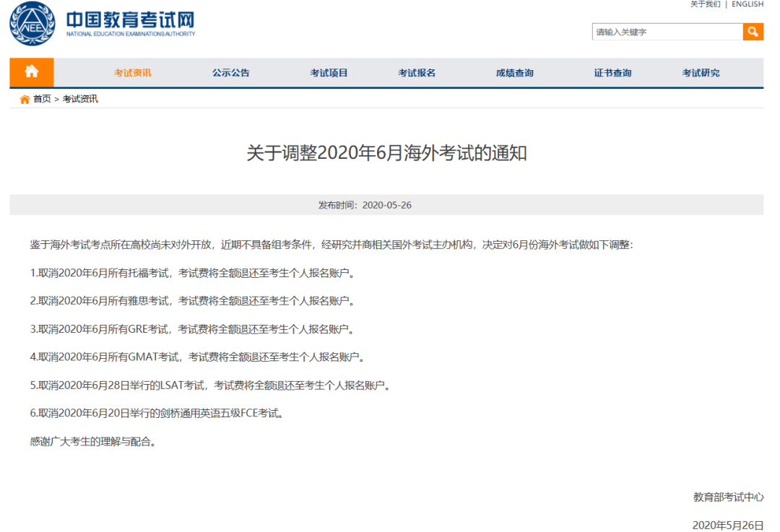This screenshot has height=532, width=780.
Task: Focus the 请输入关键字 search field
Action: 667,32
